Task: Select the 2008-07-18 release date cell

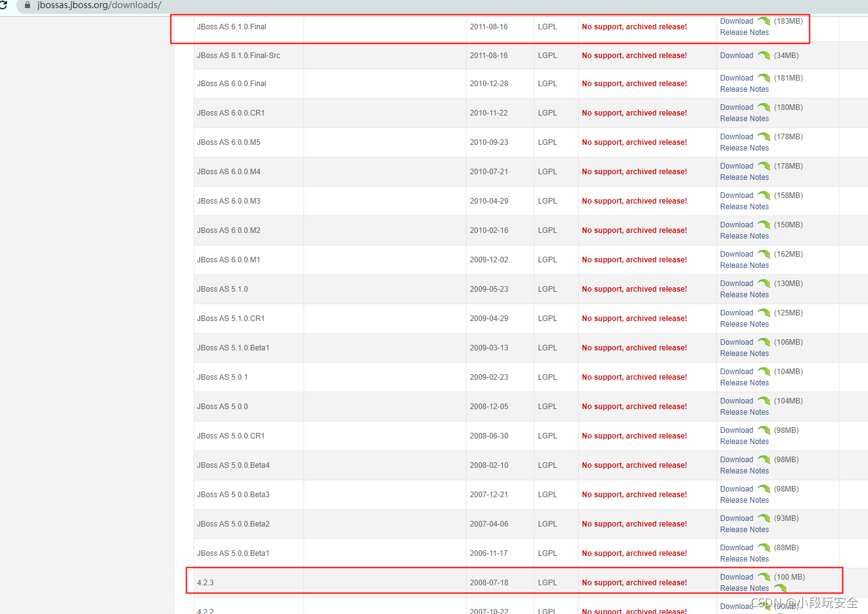Action: click(500, 583)
